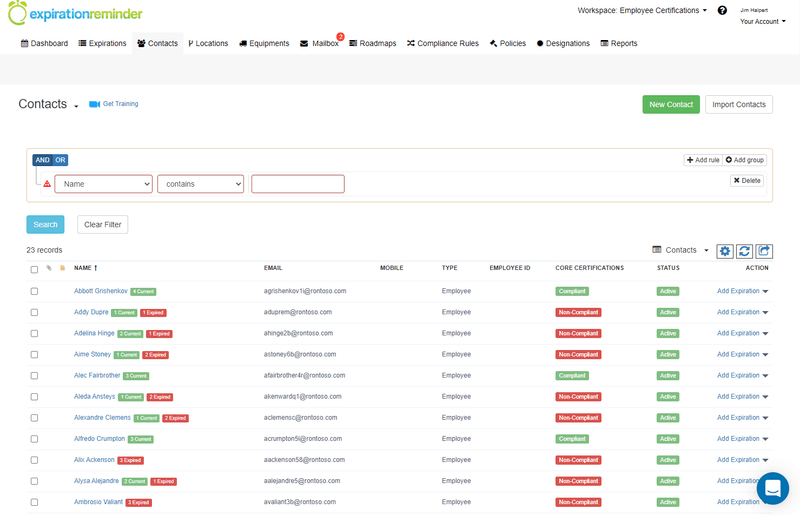Open the chat support bubble
The image size is (800, 515).
773,488
